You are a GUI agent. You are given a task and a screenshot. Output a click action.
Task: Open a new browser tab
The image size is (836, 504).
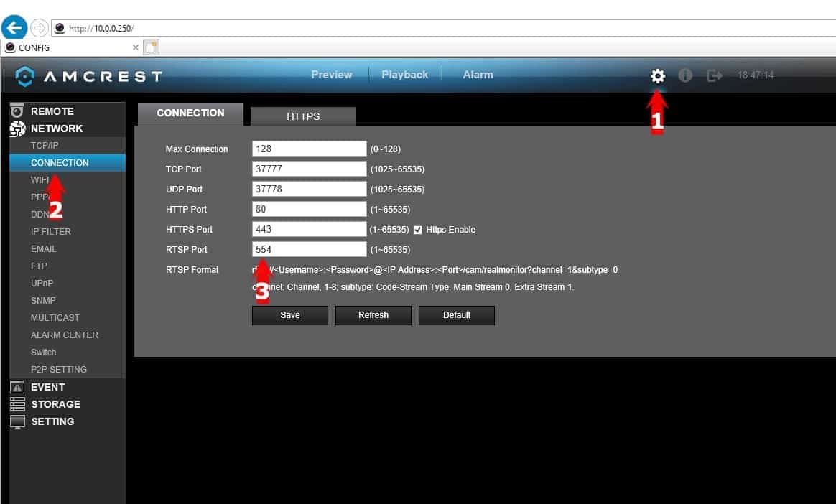[x=151, y=47]
